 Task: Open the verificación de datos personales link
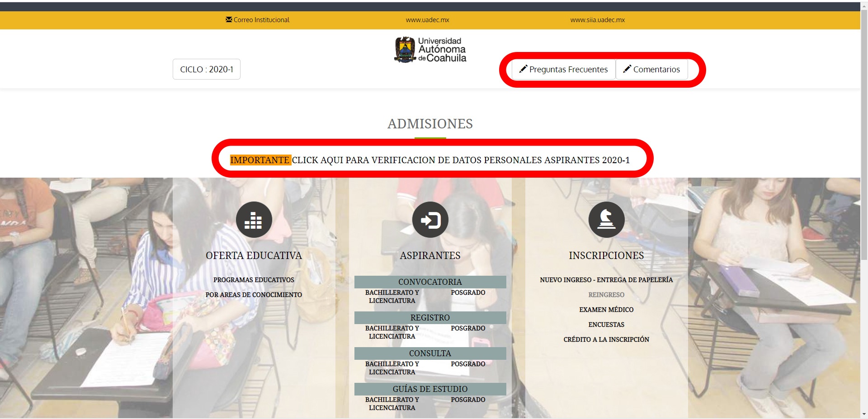(x=460, y=160)
